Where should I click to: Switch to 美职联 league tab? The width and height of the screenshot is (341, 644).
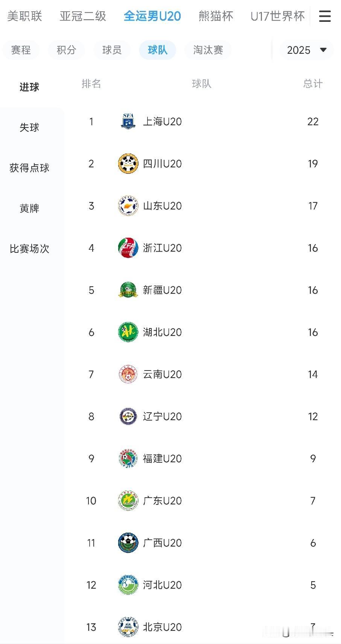(24, 16)
